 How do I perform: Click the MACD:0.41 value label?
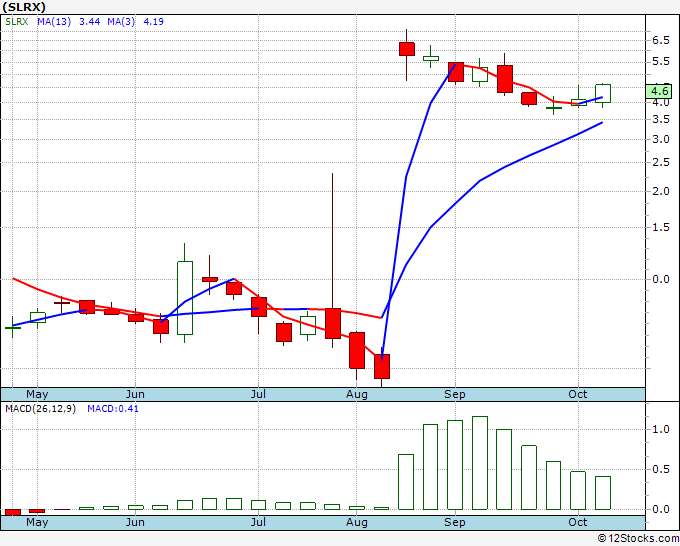point(113,409)
